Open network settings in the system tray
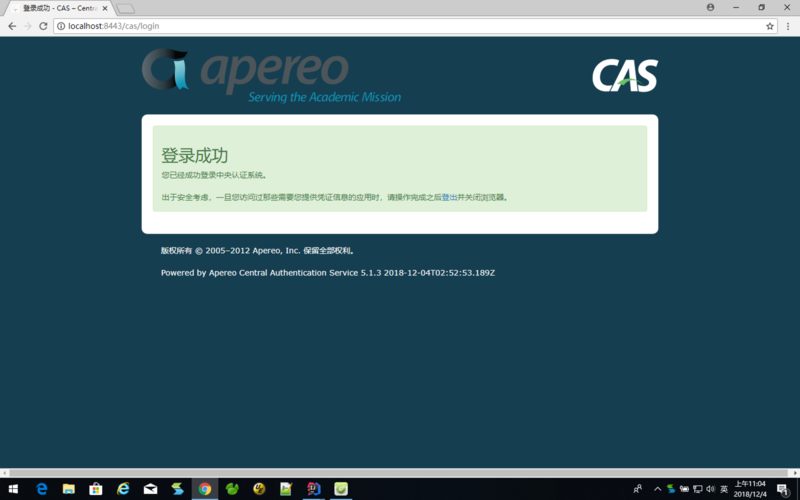This screenshot has height=500, width=800. coord(697,489)
